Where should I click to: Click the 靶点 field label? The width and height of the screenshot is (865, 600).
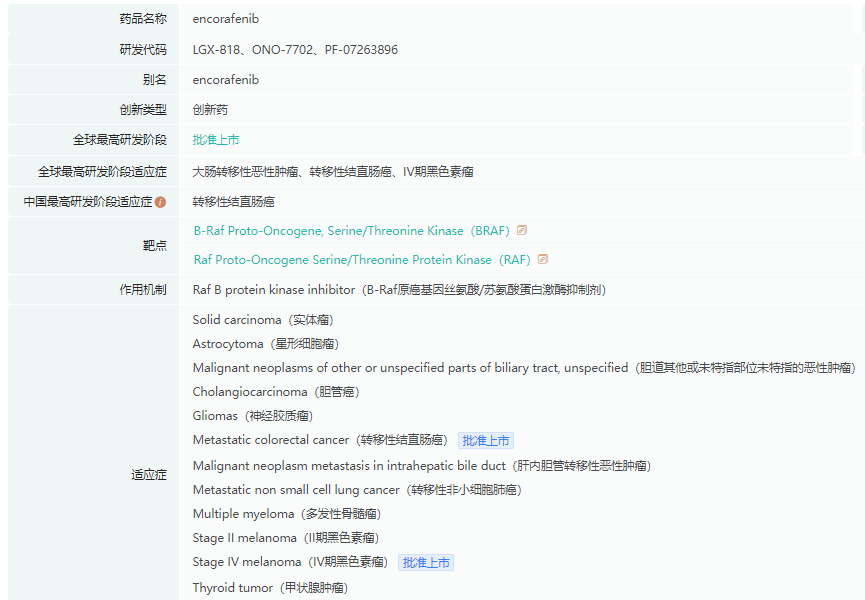(x=154, y=245)
